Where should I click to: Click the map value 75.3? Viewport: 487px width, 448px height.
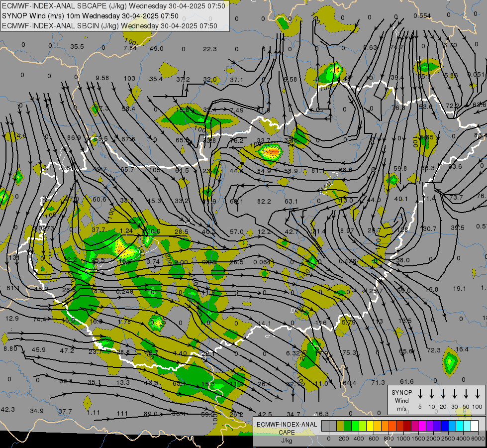(349, 352)
